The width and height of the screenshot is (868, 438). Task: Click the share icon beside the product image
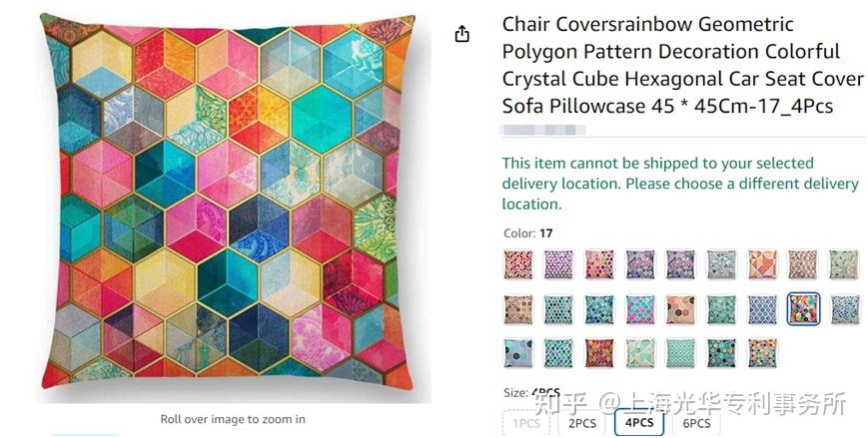461,35
